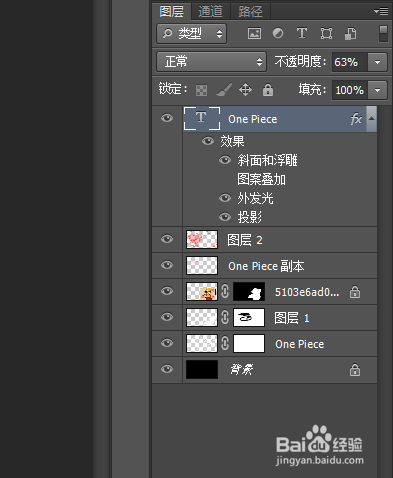Hide the 斜面和浮雕 effect
393x478 pixels.
[x=225, y=160]
